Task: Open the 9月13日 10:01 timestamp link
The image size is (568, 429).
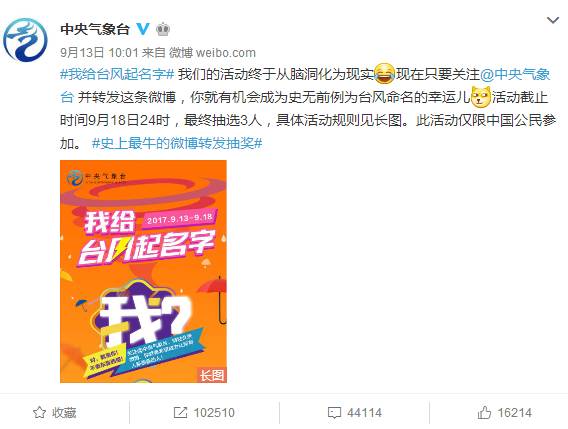Action: coord(99,53)
